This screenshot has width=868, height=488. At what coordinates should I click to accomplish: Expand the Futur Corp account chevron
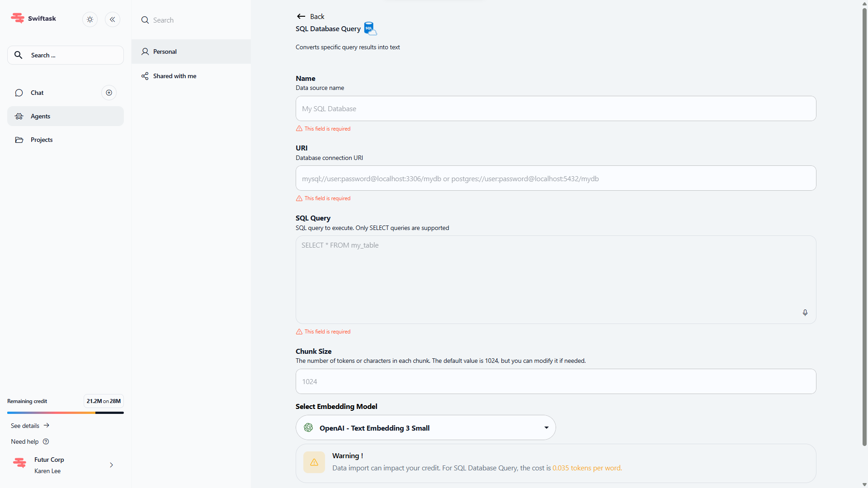click(111, 465)
